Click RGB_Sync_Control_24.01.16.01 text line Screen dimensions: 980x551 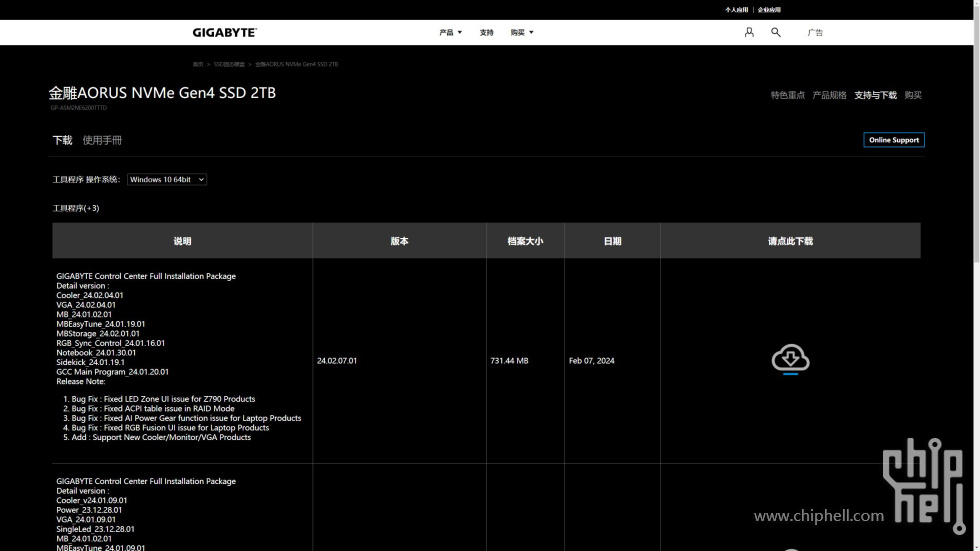coord(111,343)
